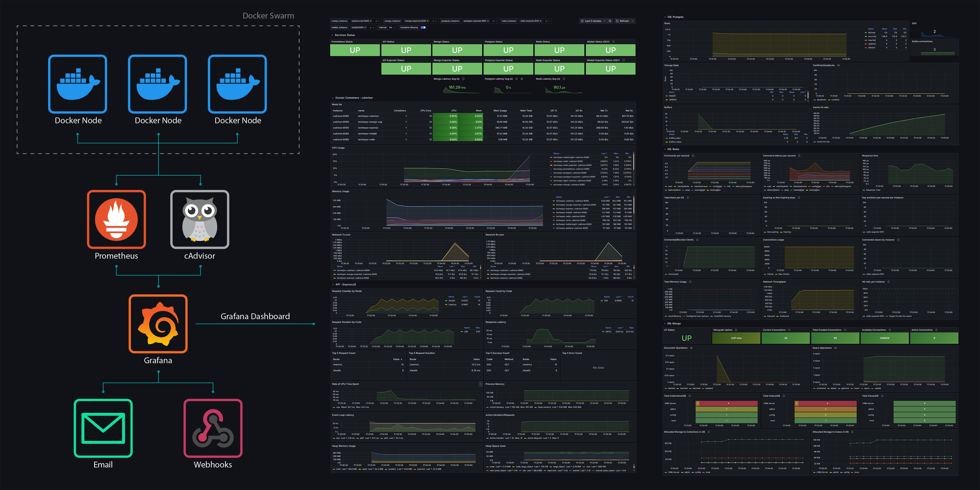Open the nodejs_instance dropdown
The height and width of the screenshot is (490, 980).
coord(379,21)
